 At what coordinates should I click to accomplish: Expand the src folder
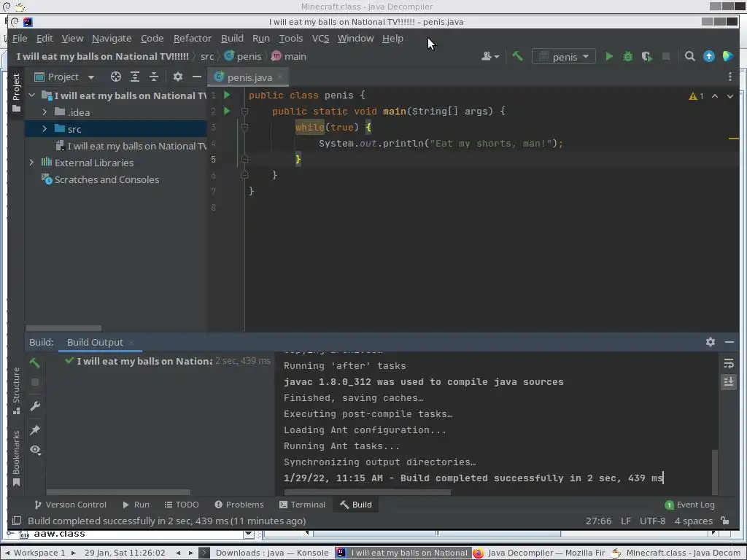44,128
